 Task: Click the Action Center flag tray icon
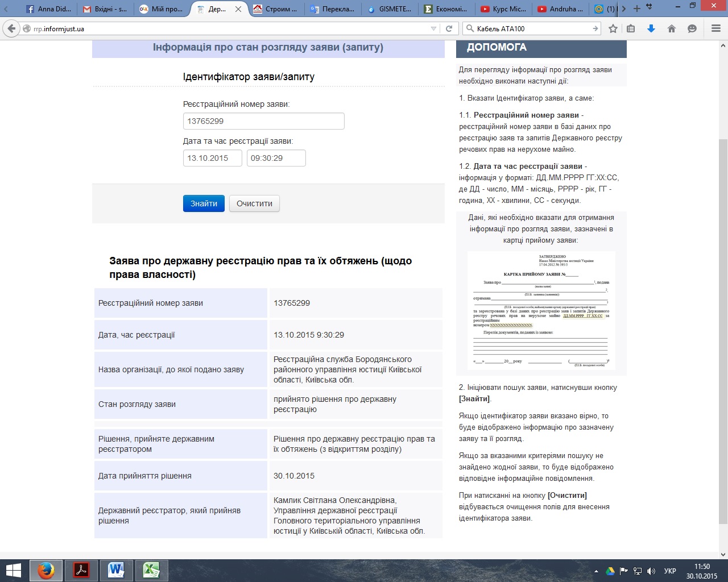624,571
